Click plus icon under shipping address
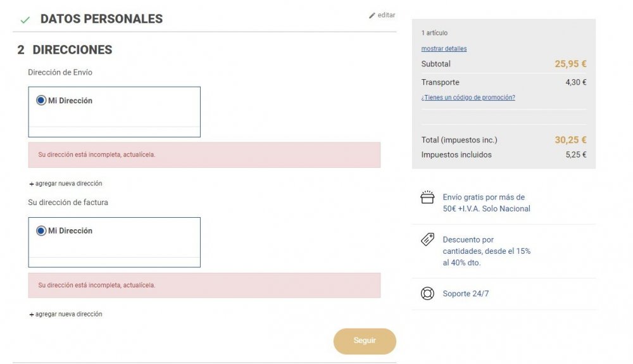633x364 pixels. (x=31, y=184)
